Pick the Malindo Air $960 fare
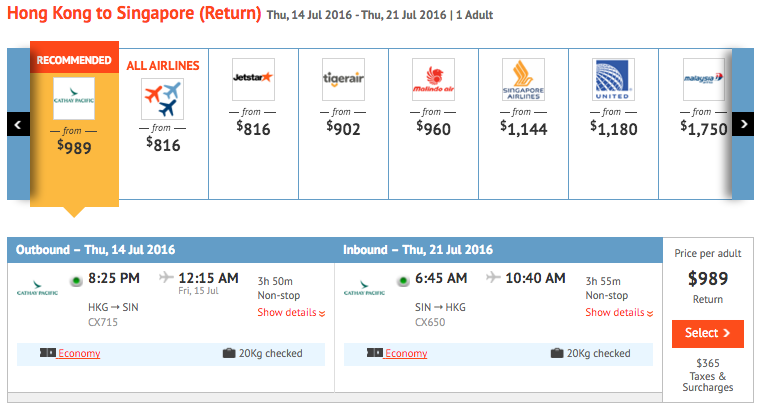 point(433,129)
